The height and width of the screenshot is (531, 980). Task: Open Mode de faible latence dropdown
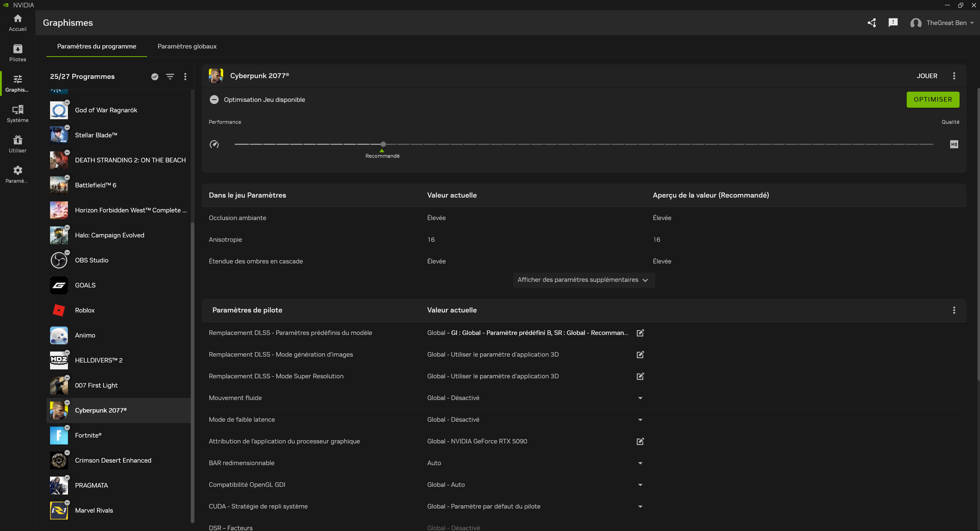(x=640, y=419)
